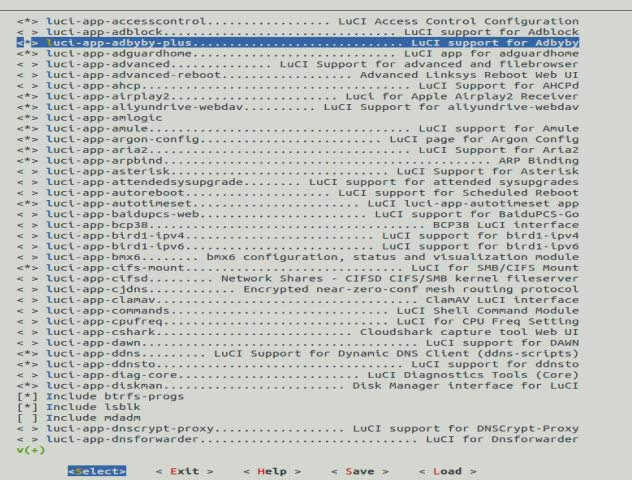Screen dimensions: 632x480
Task: Select the highlighted luci-app-adbyby-plus row
Action: 298,43
